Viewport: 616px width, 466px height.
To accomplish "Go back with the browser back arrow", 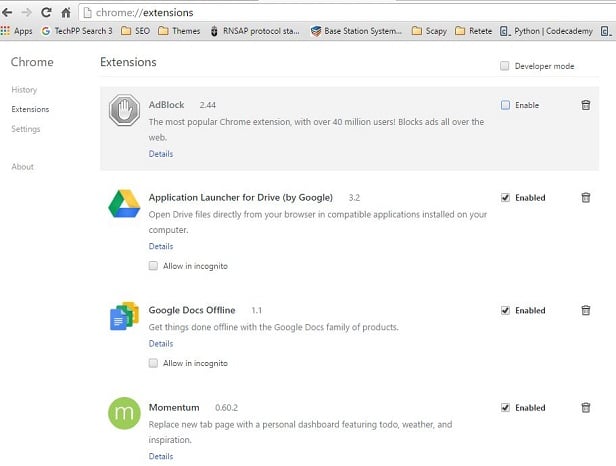I will (x=7, y=13).
